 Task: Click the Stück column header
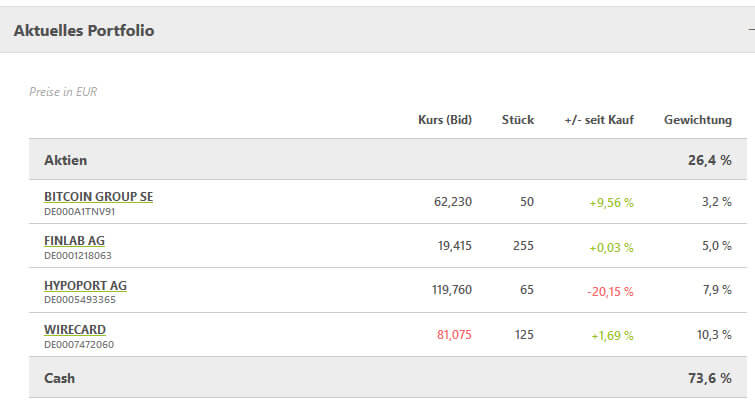point(518,119)
